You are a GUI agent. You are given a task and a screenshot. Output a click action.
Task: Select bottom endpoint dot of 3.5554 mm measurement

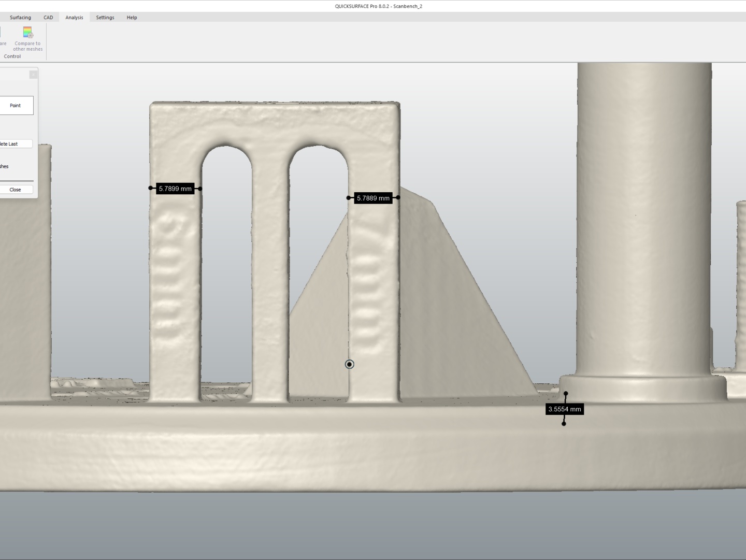coord(564,424)
